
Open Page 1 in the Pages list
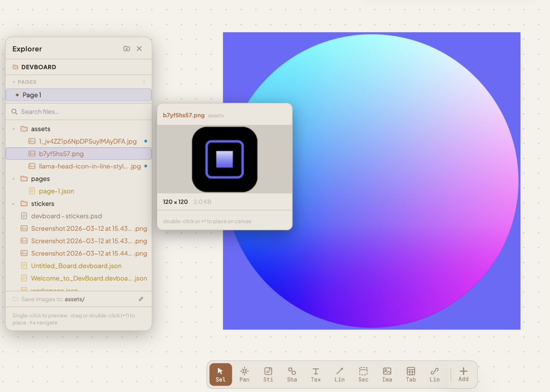(32, 95)
